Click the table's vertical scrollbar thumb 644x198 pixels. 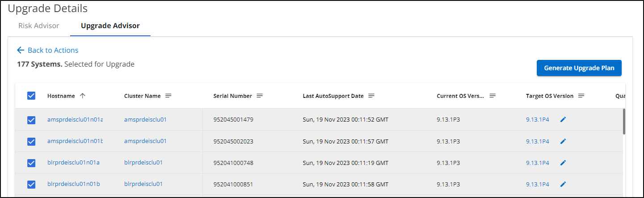(624, 121)
